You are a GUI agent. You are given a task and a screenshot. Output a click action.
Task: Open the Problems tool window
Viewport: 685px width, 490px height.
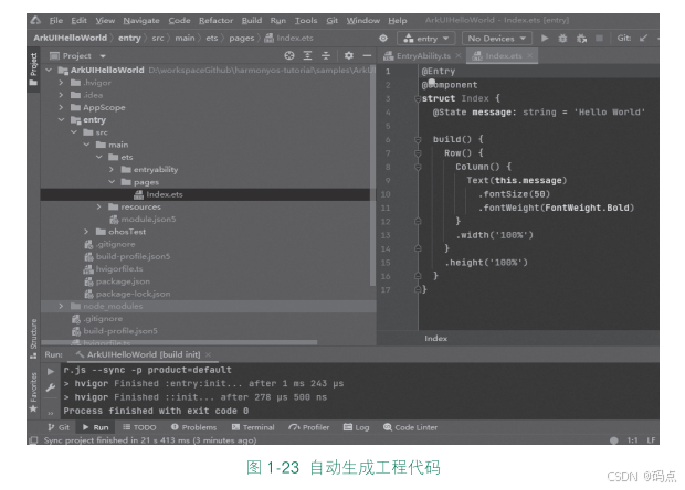point(194,427)
